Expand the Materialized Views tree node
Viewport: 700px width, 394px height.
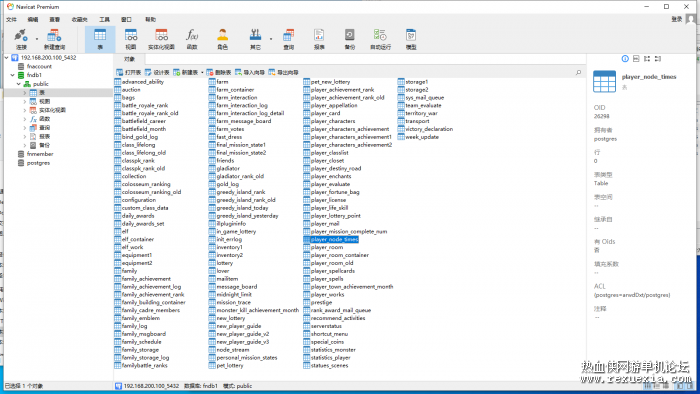25,110
